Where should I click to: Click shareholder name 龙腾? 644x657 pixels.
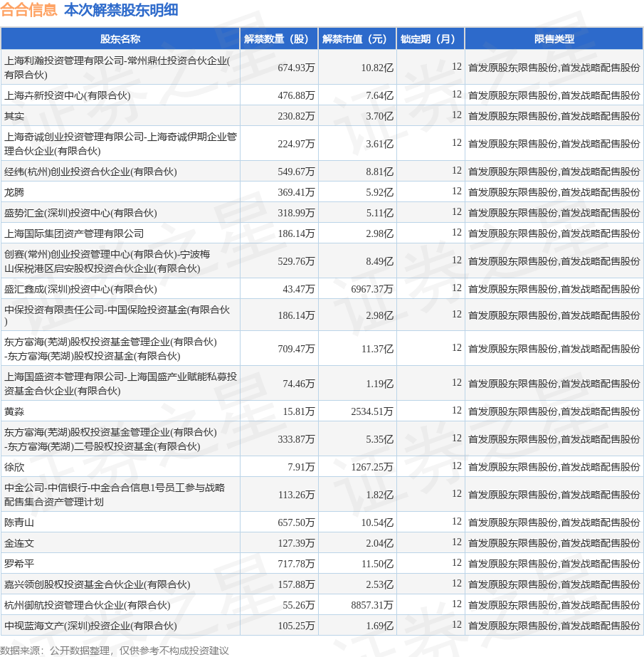14,192
